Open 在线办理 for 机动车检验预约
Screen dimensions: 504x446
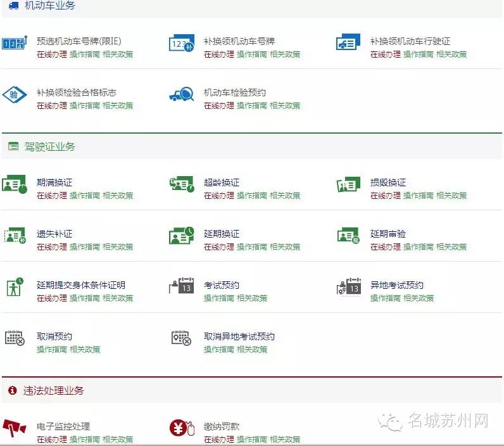click(x=219, y=105)
